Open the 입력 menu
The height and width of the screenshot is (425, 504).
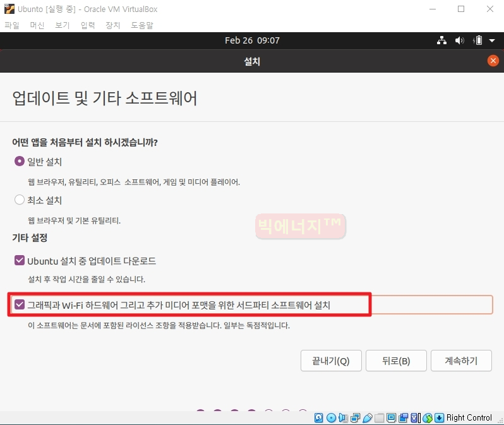[x=88, y=25]
